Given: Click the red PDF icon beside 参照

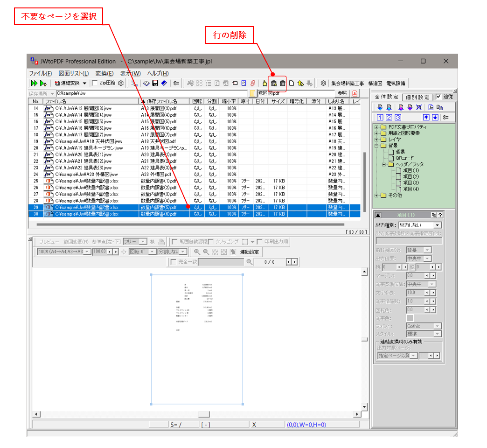Looking at the screenshot, I should (355, 93).
